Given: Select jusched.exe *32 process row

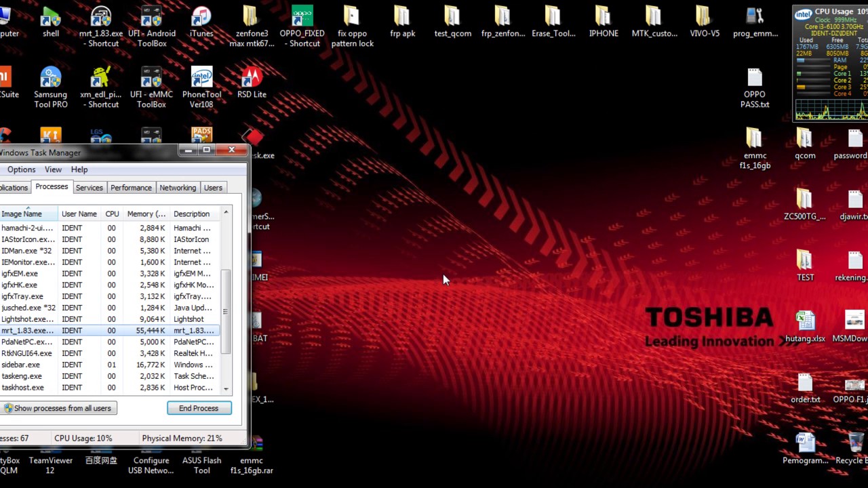Looking at the screenshot, I should [110, 308].
